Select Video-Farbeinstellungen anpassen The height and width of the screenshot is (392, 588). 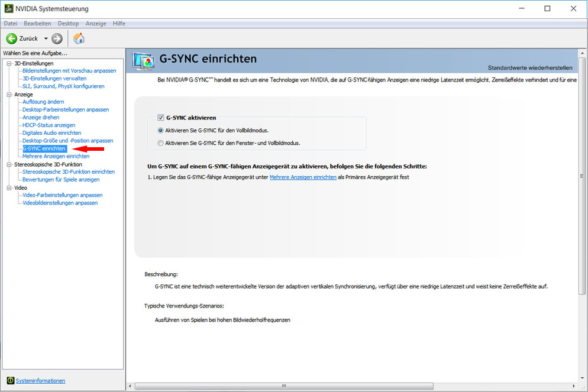(x=63, y=195)
